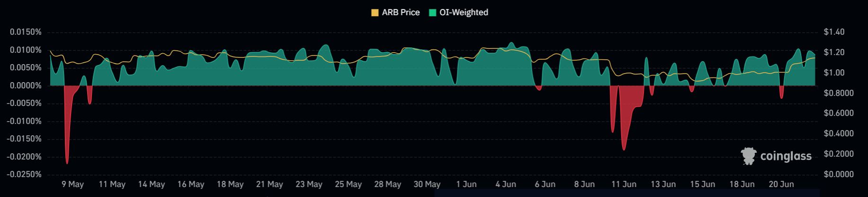The height and width of the screenshot is (197, 868).
Task: Click the yellow ARB Price color swatch
Action: point(375,13)
